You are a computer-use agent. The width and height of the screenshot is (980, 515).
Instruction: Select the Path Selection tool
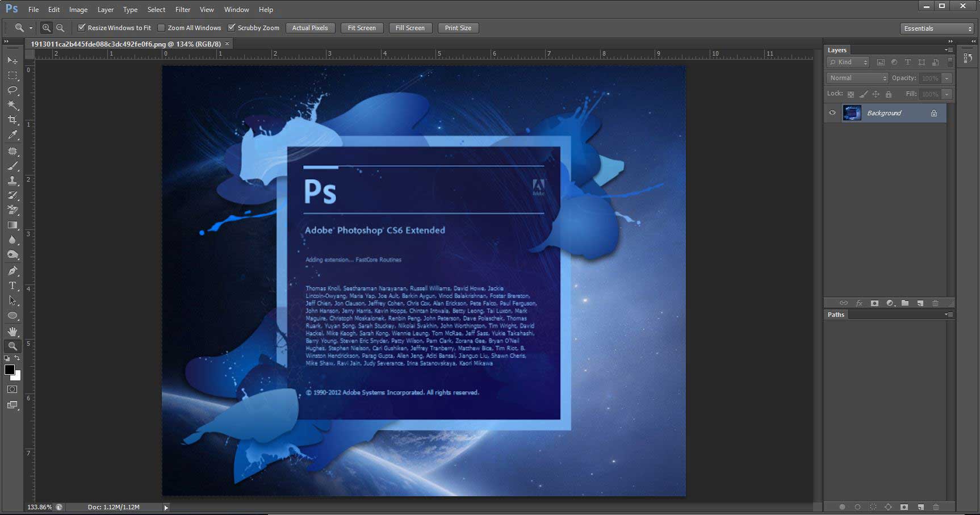coord(12,300)
